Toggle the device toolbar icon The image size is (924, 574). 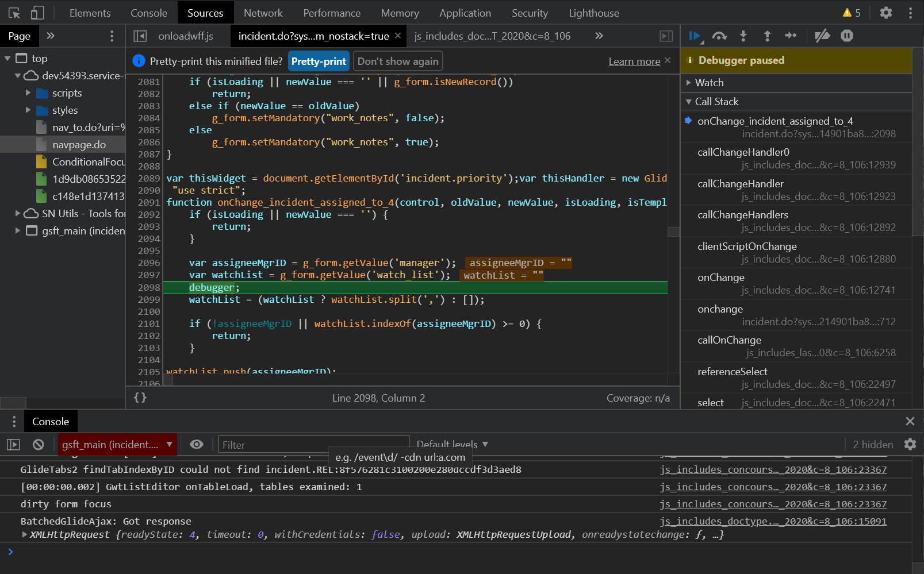pos(37,13)
